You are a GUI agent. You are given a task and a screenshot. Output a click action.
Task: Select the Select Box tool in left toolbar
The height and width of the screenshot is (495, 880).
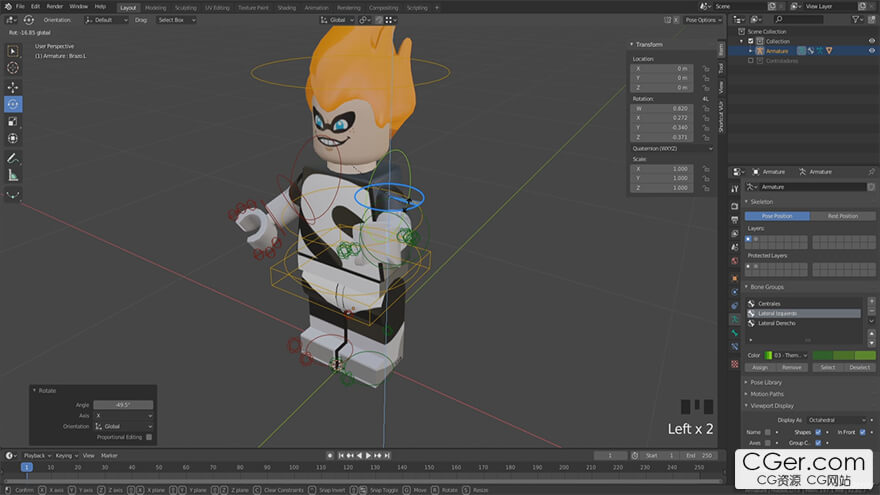point(12,51)
